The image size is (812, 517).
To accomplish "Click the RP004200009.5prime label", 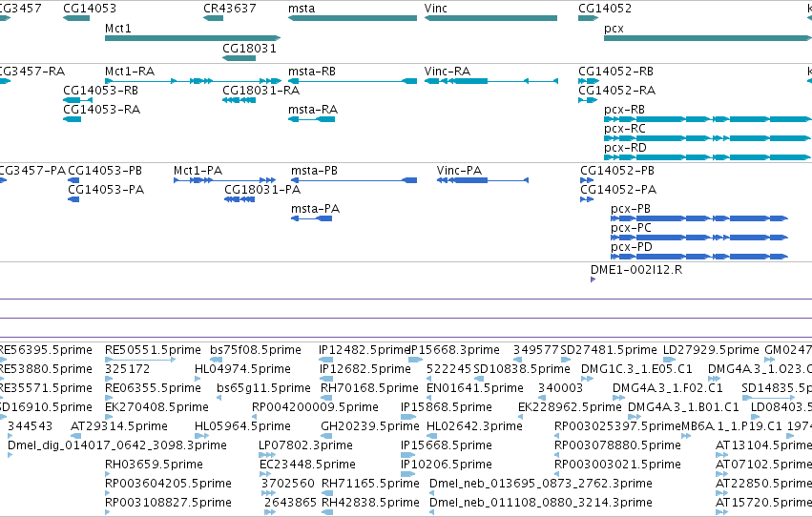I will pos(315,406).
